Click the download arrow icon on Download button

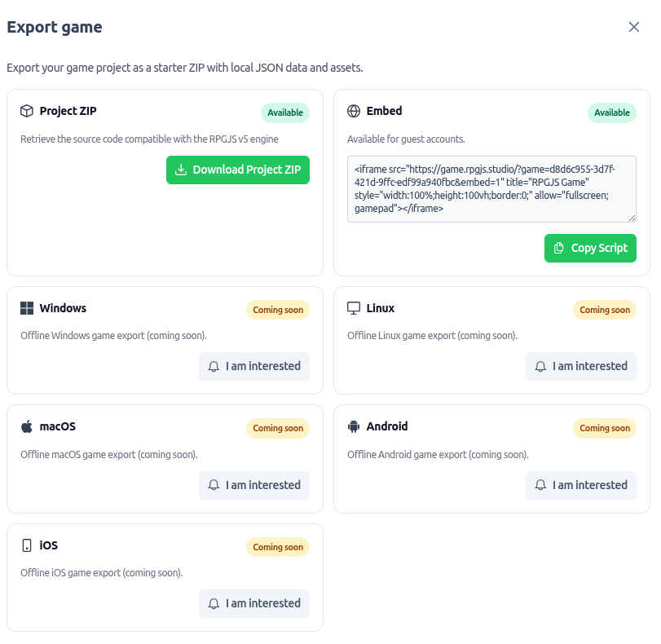click(x=179, y=170)
